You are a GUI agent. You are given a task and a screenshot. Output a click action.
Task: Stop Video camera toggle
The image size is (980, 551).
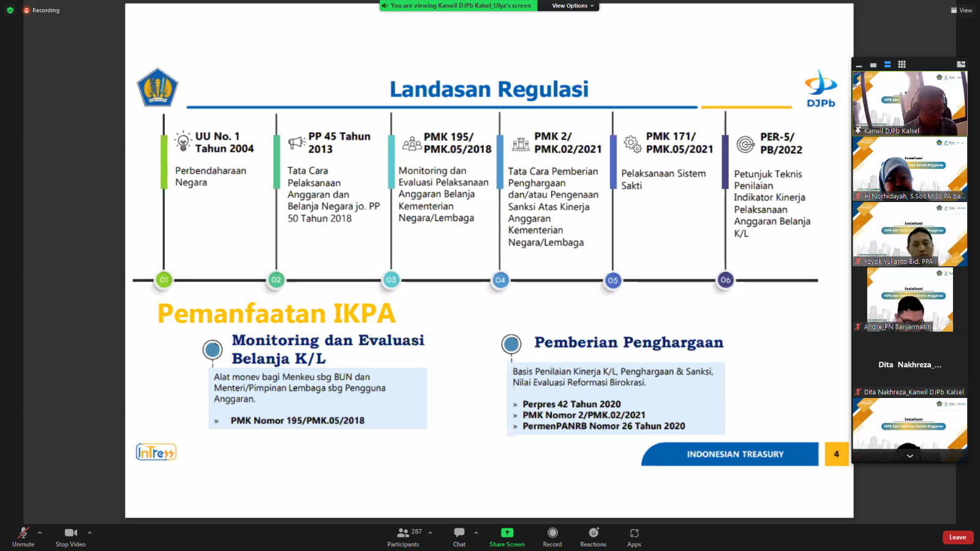[x=70, y=536]
